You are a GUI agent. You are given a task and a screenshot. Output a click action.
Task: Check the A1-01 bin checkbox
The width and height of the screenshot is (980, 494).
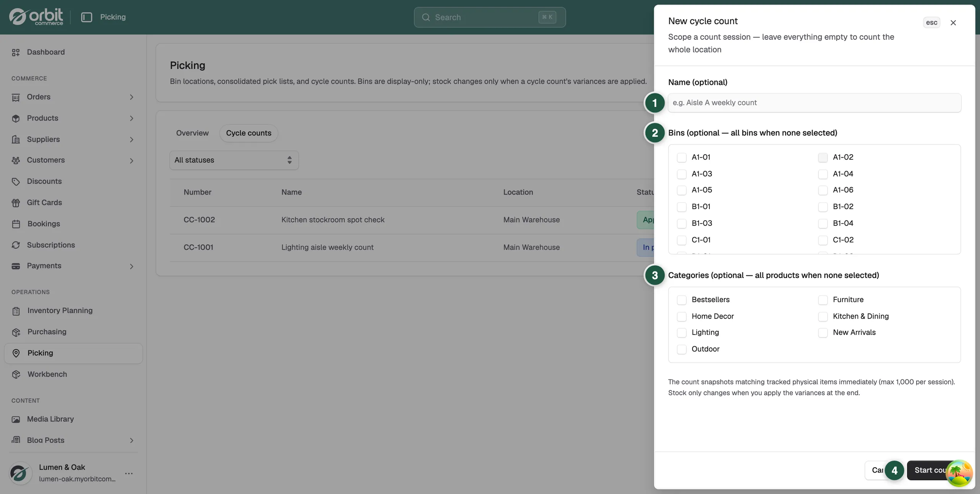tap(681, 157)
